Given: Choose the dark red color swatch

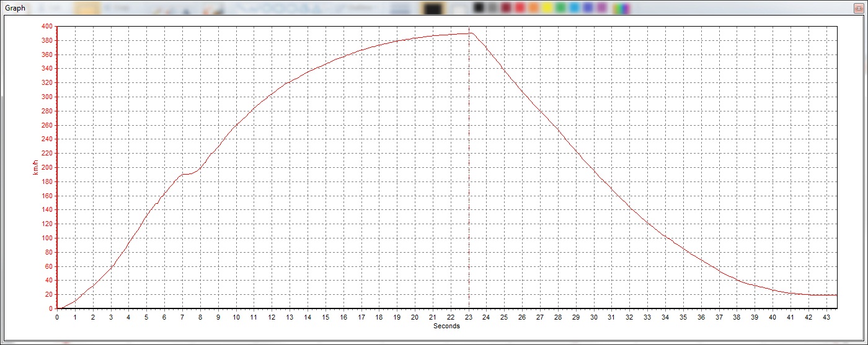Looking at the screenshot, I should pos(506,8).
